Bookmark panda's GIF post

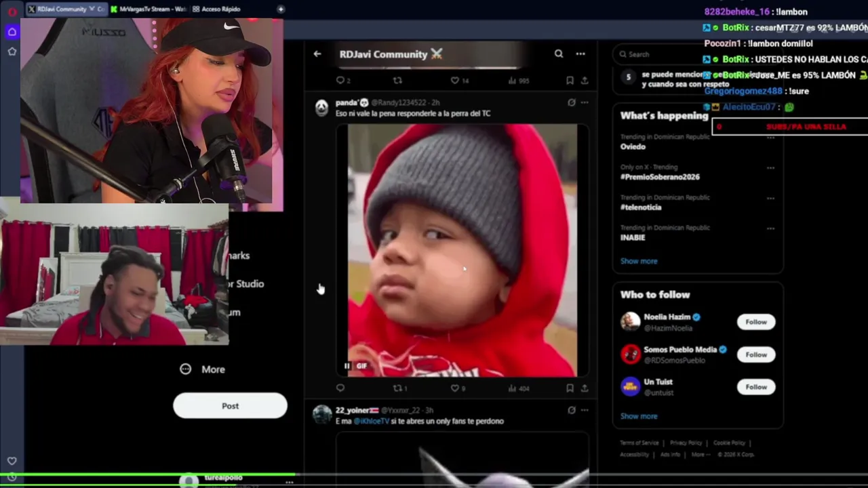point(570,388)
